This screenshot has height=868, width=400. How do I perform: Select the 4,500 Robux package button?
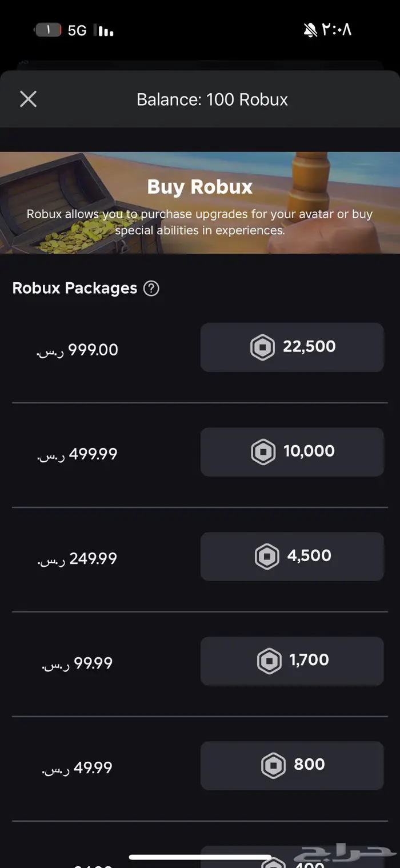(292, 557)
